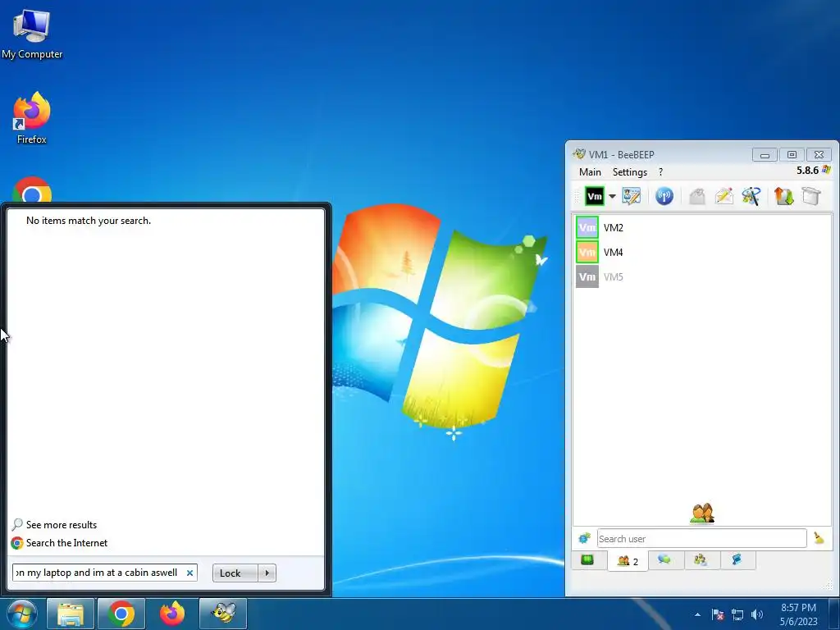
Task: Click the Show desktop strip at the taskbar end
Action: pyautogui.click(x=834, y=614)
